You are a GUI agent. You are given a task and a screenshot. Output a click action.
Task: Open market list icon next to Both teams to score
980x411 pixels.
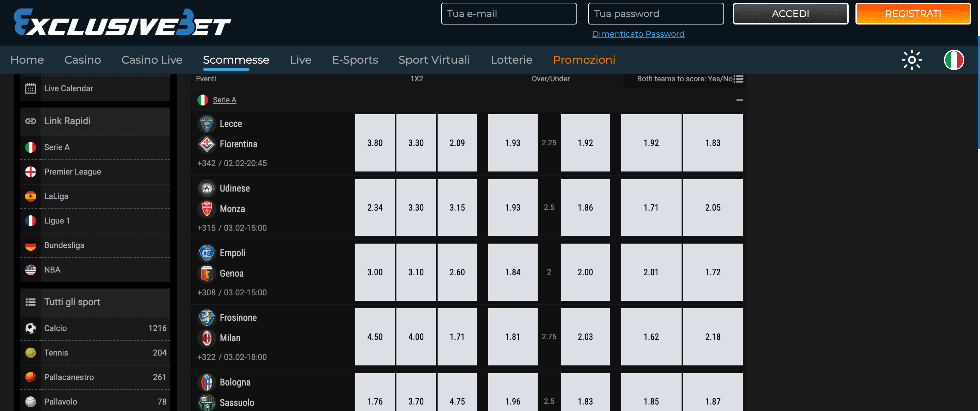pos(738,79)
